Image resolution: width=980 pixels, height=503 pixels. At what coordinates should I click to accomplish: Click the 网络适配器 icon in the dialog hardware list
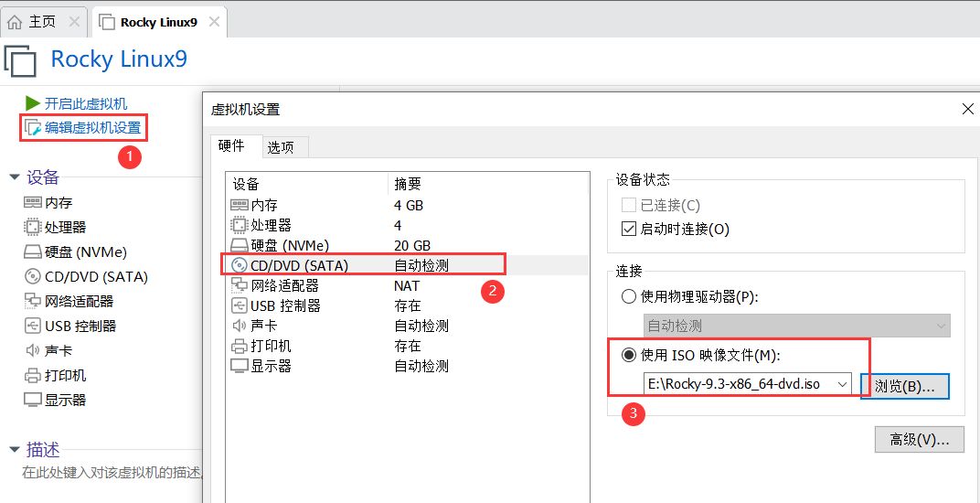pyautogui.click(x=240, y=285)
